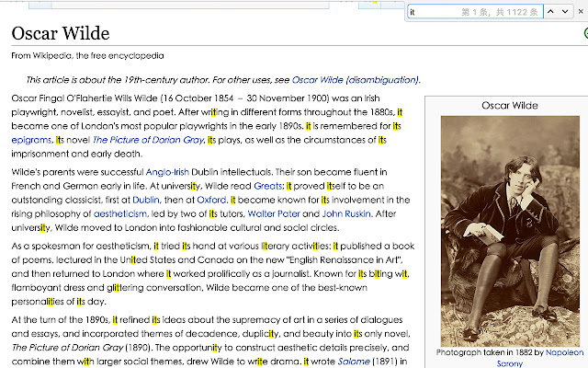Open the Oxford link

tap(211, 200)
